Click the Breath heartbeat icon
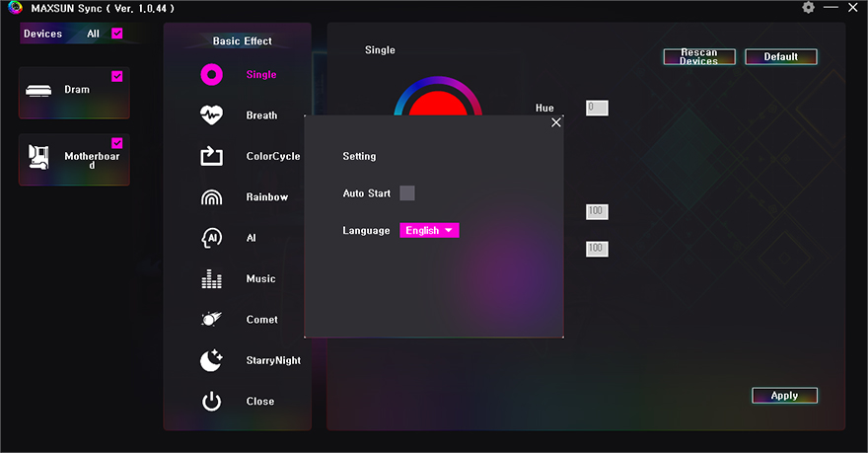Viewport: 868px width, 453px height. pyautogui.click(x=211, y=115)
